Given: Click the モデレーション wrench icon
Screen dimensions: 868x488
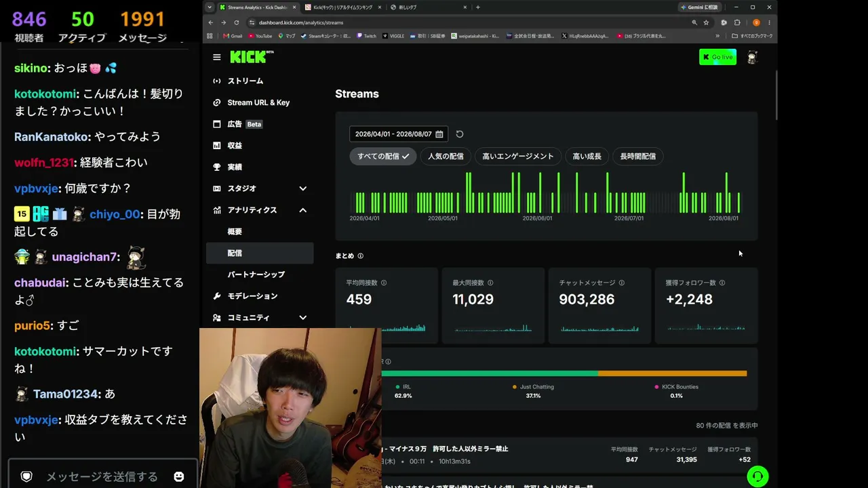Looking at the screenshot, I should click(x=217, y=296).
